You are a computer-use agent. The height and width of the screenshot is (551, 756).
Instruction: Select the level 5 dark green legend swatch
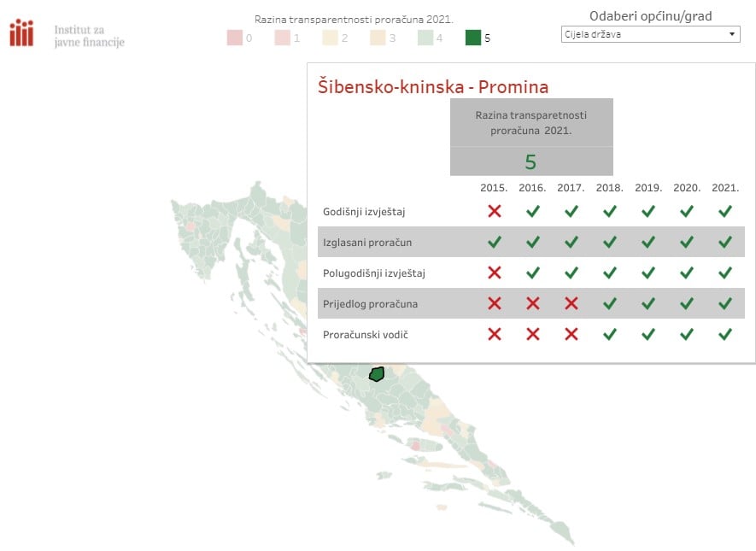click(x=473, y=38)
